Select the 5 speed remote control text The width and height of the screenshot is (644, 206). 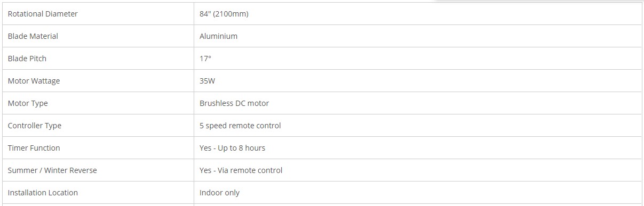(x=240, y=126)
